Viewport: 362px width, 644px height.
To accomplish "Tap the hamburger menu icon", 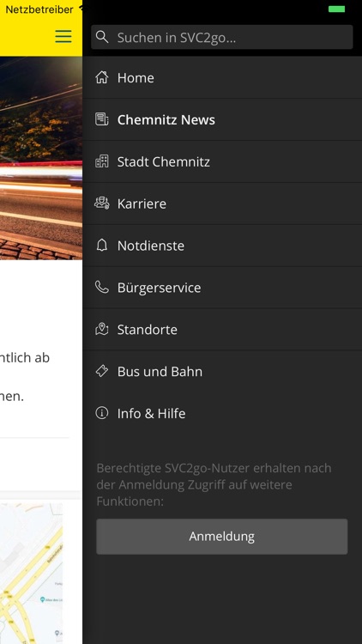I will (x=63, y=36).
